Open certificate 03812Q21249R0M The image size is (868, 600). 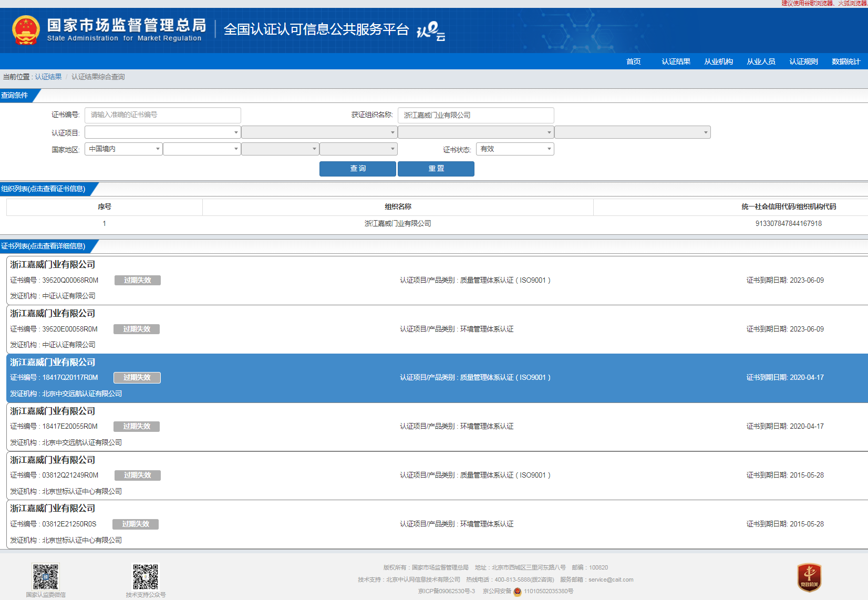[437, 475]
